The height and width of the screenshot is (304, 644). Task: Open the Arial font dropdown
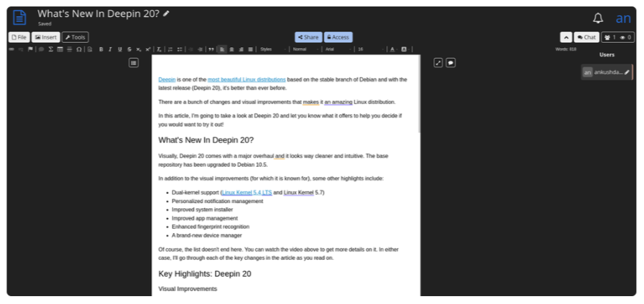pyautogui.click(x=338, y=49)
